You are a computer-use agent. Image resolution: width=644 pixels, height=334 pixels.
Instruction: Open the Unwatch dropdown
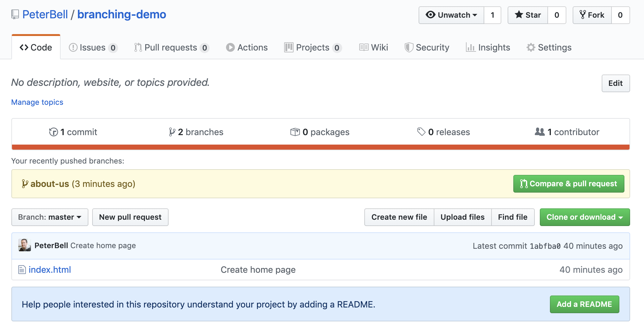click(x=451, y=15)
